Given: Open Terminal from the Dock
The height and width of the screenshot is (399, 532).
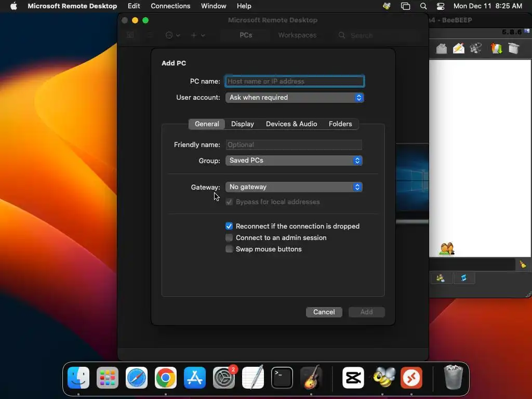Looking at the screenshot, I should point(282,378).
